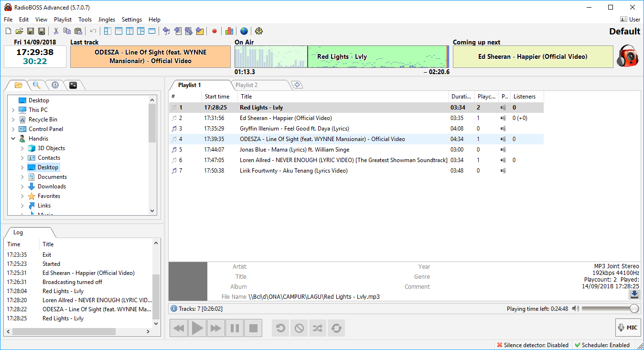Click the Pause button
The height and width of the screenshot is (350, 644).
coord(235,328)
